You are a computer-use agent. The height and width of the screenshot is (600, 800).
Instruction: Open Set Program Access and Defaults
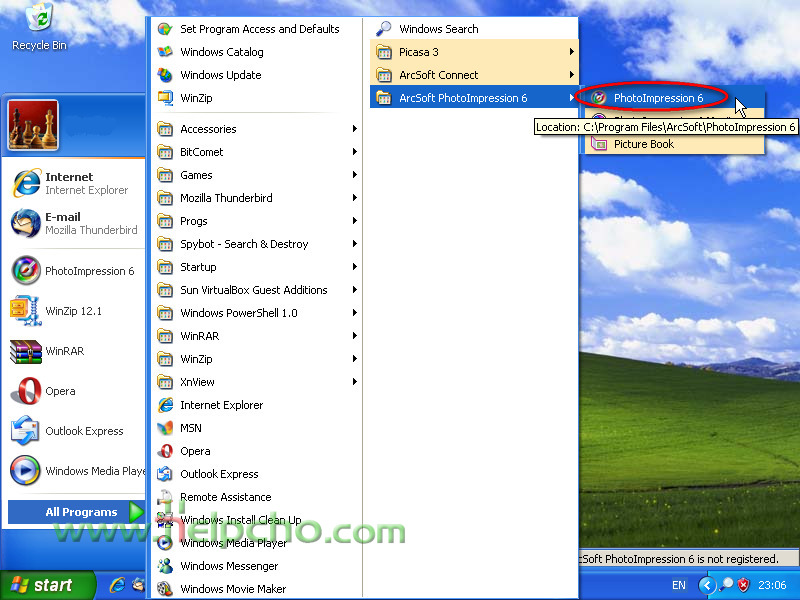pos(257,29)
